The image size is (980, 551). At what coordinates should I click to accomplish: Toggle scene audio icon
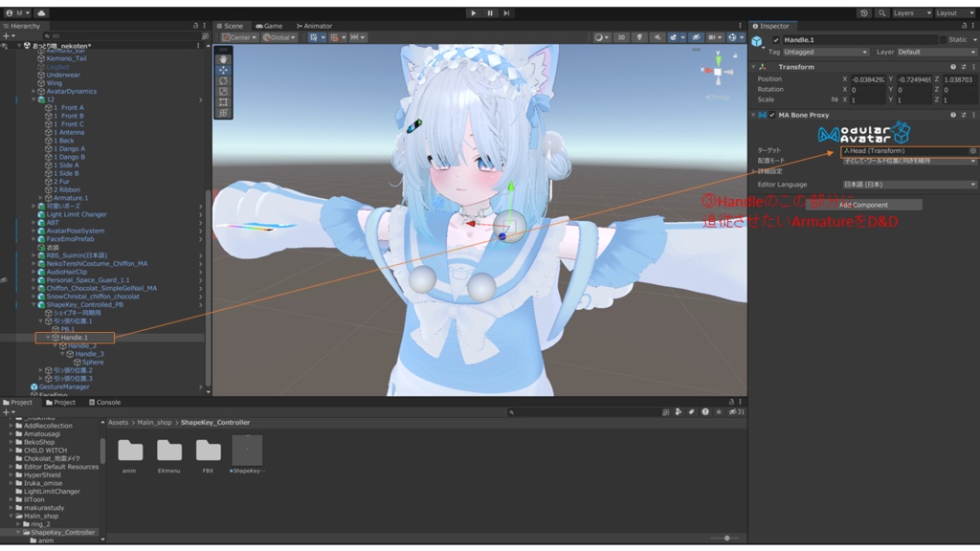click(657, 37)
